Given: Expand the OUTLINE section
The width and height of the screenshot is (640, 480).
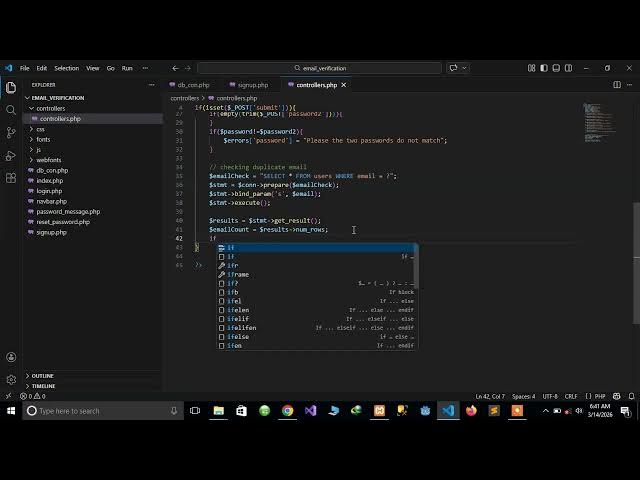Looking at the screenshot, I should pyautogui.click(x=42, y=376).
